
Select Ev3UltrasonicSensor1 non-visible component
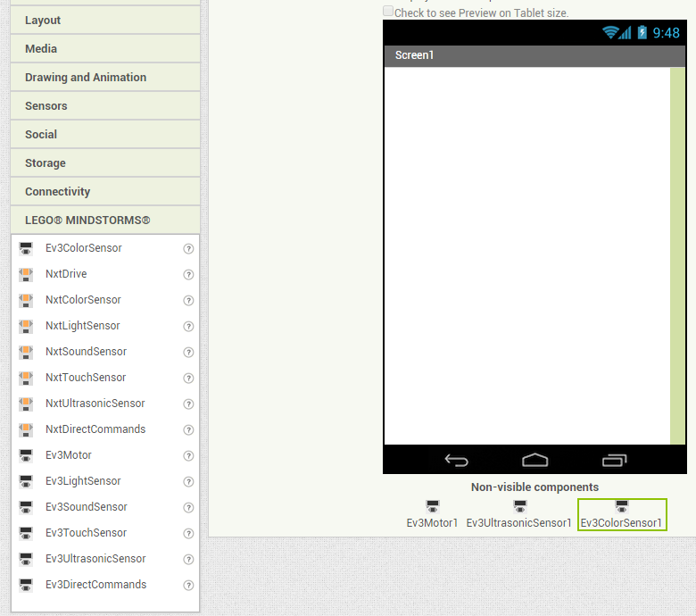point(518,515)
